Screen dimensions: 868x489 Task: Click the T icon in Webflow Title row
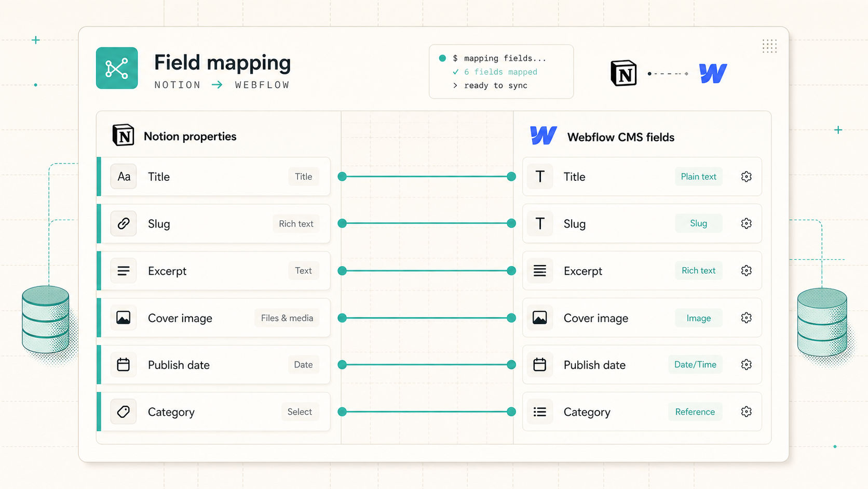pos(540,177)
